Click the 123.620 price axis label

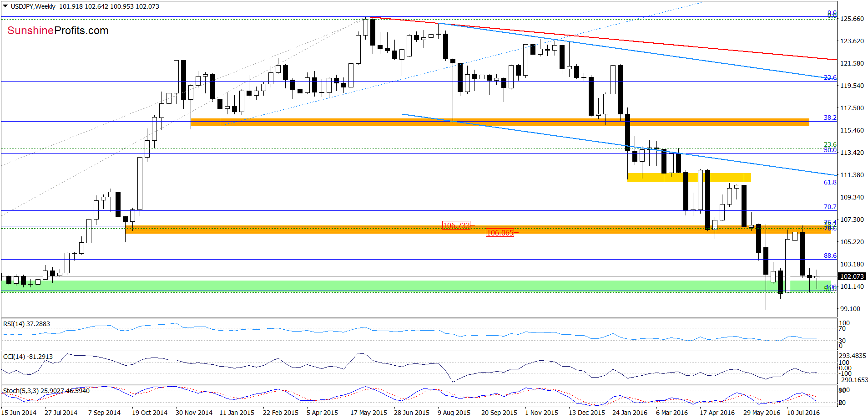pos(852,41)
